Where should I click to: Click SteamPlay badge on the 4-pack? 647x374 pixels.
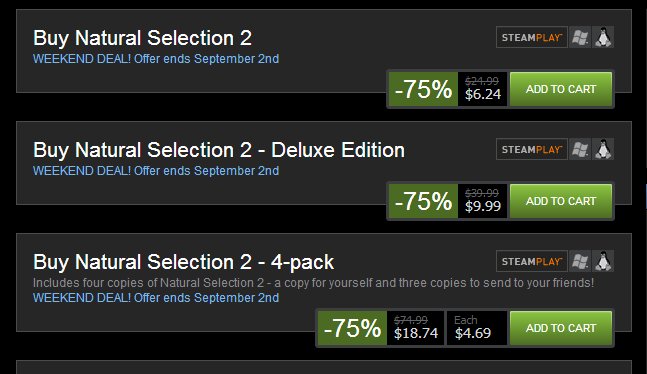(532, 261)
